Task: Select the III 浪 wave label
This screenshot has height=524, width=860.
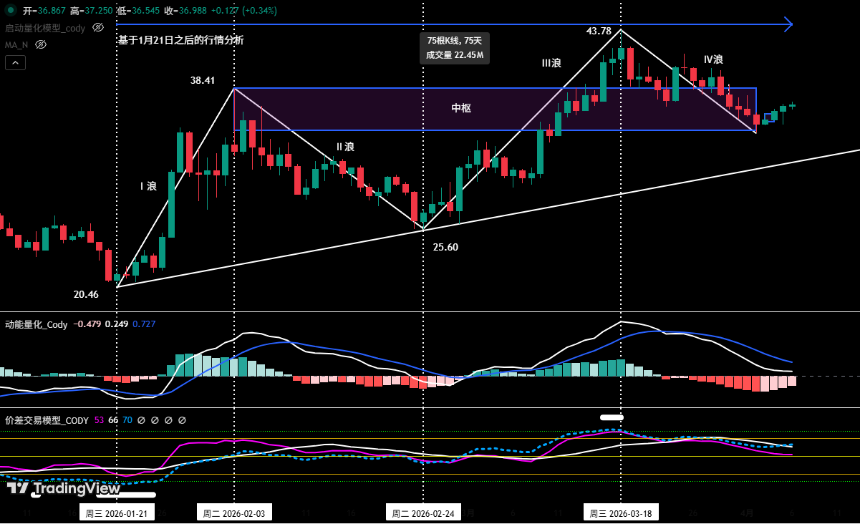Action: click(551, 63)
